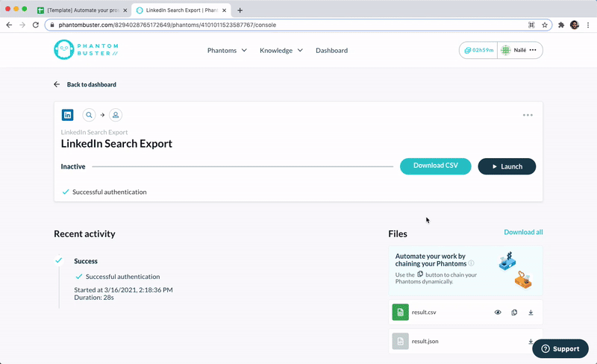The width and height of the screenshot is (597, 364).
Task: Close the Template Automate your pros tab
Action: click(x=125, y=10)
